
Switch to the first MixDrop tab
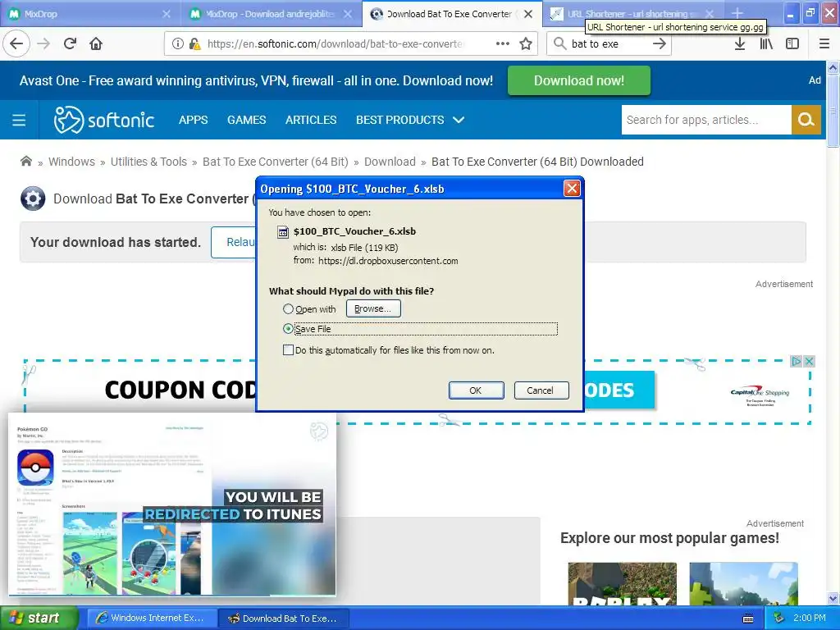coord(89,13)
